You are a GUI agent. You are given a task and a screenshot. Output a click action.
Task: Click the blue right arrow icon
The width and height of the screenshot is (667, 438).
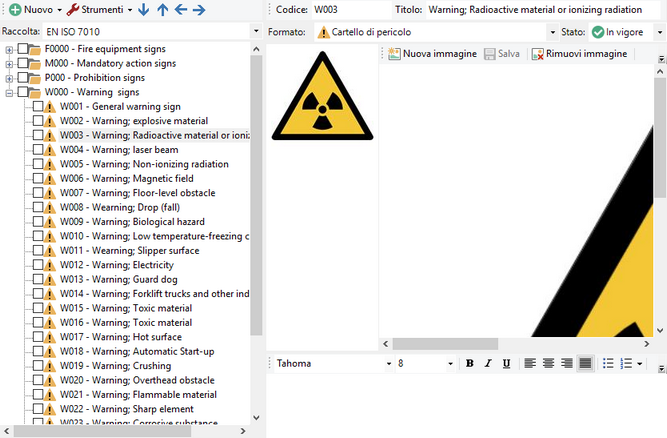199,10
